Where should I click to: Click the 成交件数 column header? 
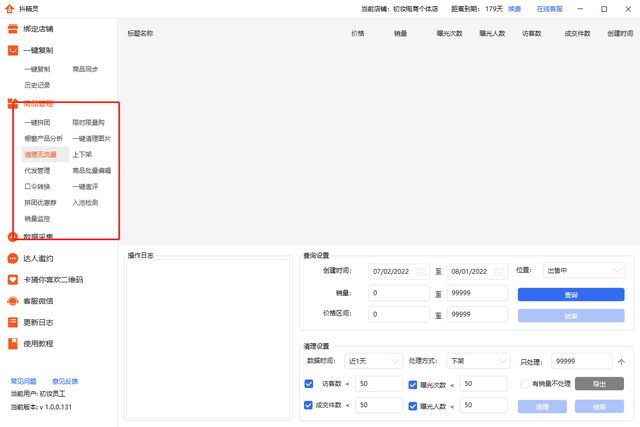pos(577,33)
